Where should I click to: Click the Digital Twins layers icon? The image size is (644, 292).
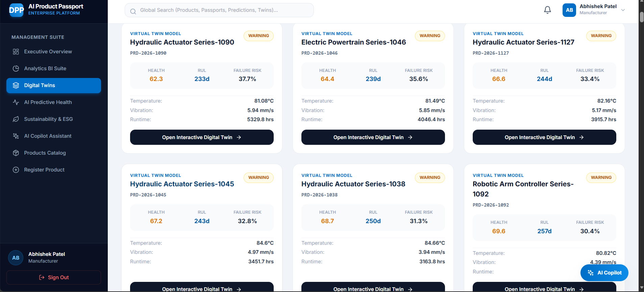[16, 85]
